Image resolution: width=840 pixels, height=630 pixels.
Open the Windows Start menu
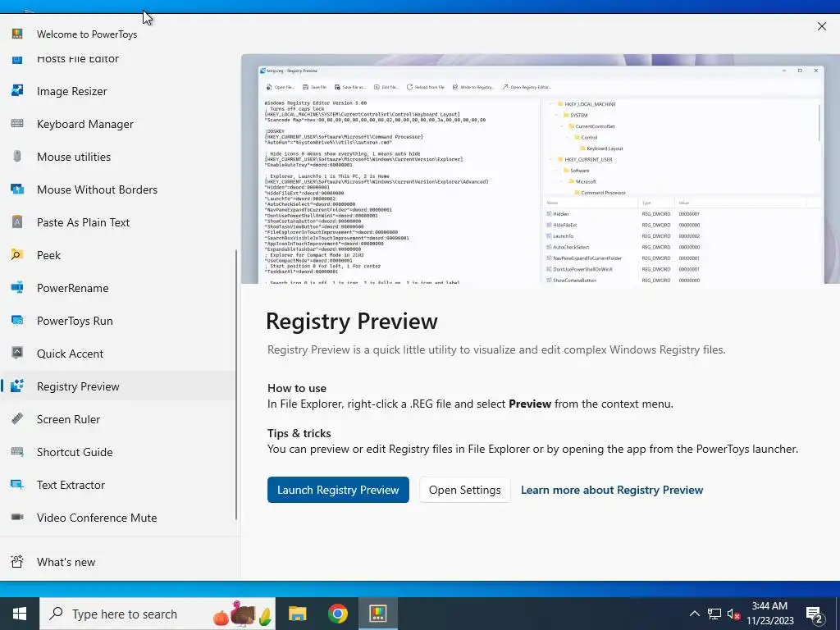[20, 614]
